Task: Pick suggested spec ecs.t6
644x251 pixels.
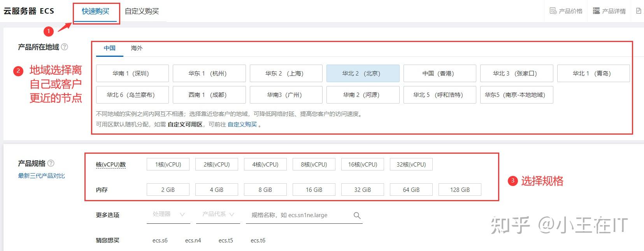Action: point(258,240)
